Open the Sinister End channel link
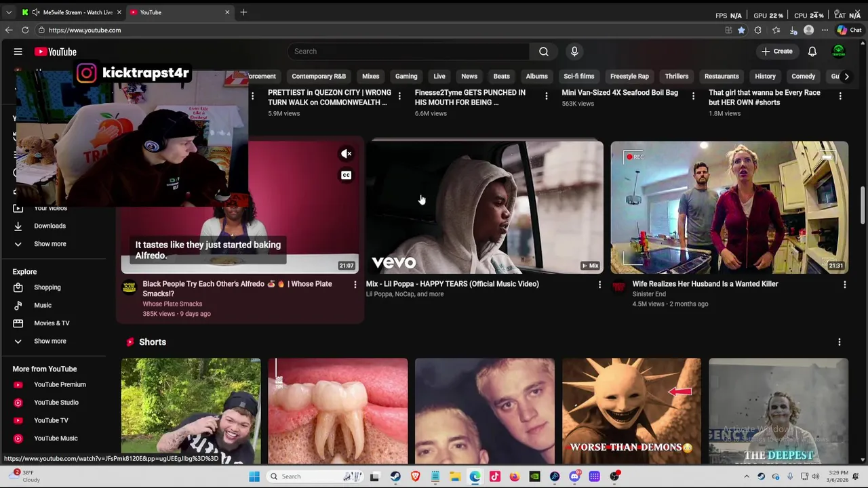Viewport: 868px width, 488px height. [649, 294]
